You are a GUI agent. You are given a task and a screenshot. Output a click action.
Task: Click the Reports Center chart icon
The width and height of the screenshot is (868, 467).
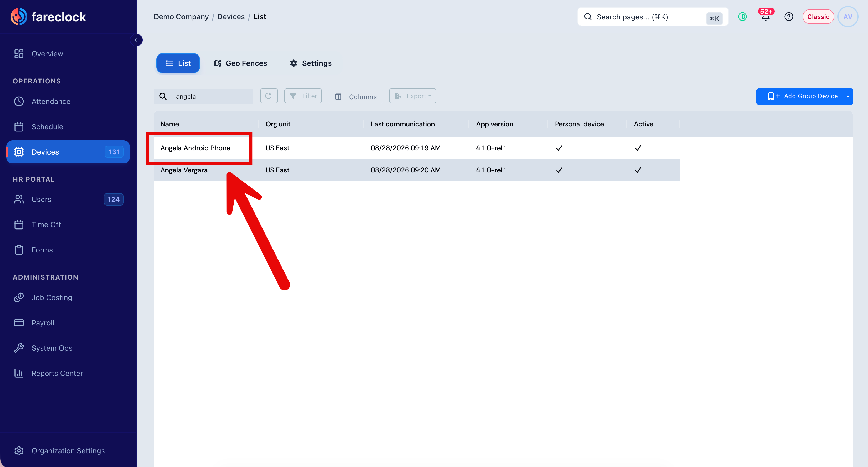tap(19, 374)
